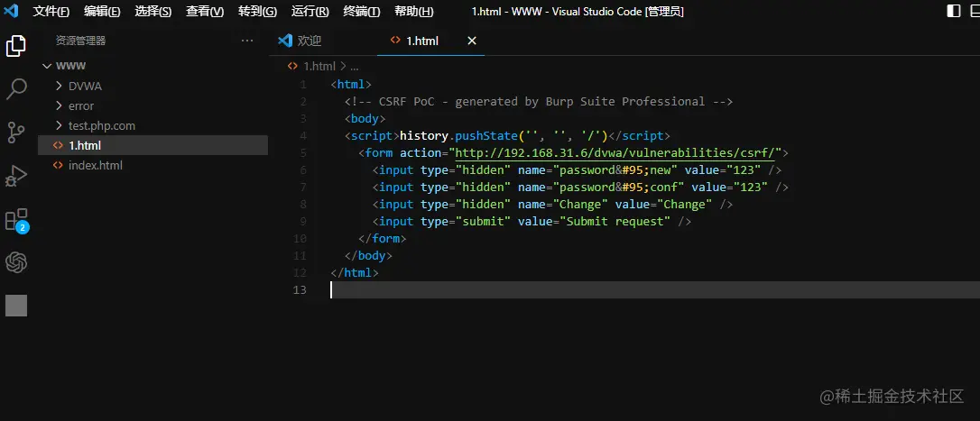Screen dimensions: 980x421
Task: Click the VS Code icon on the 欢迎 tab
Action: pos(285,41)
